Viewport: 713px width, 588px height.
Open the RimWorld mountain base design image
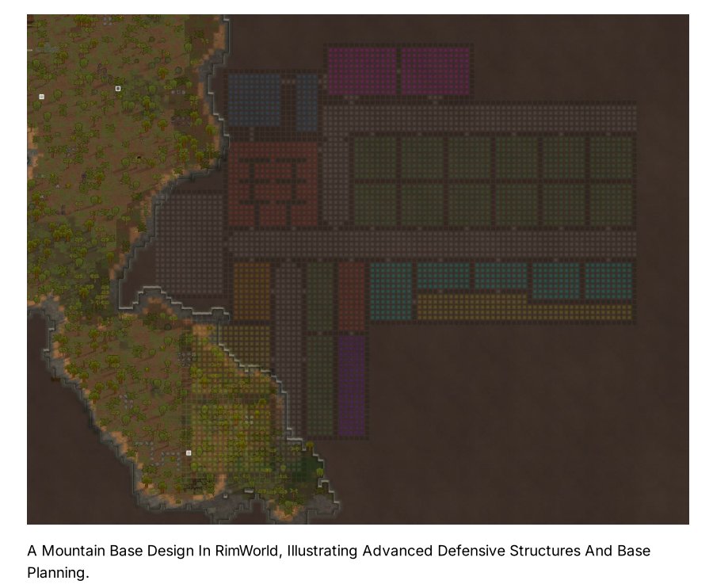[x=358, y=269]
